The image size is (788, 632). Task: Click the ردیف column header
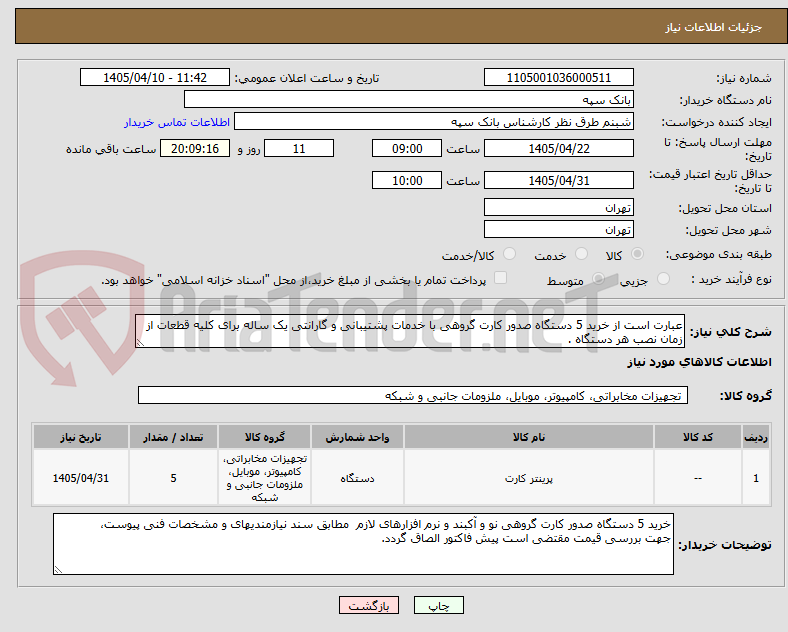point(756,437)
